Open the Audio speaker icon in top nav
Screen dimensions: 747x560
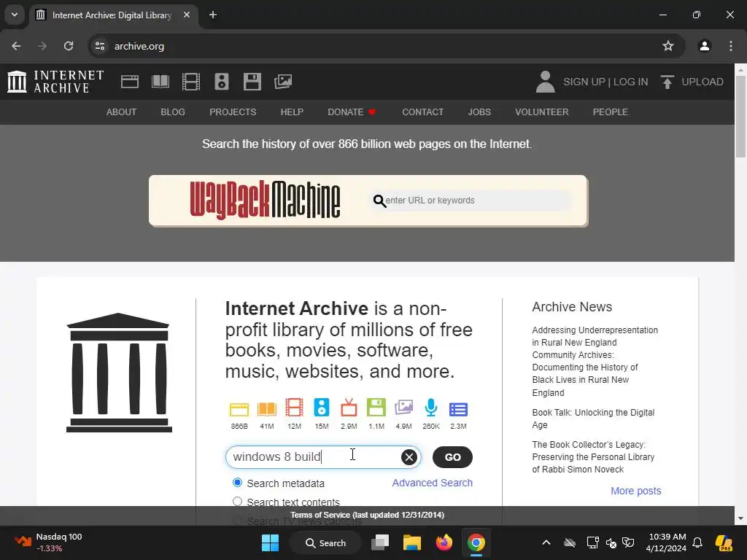click(222, 82)
